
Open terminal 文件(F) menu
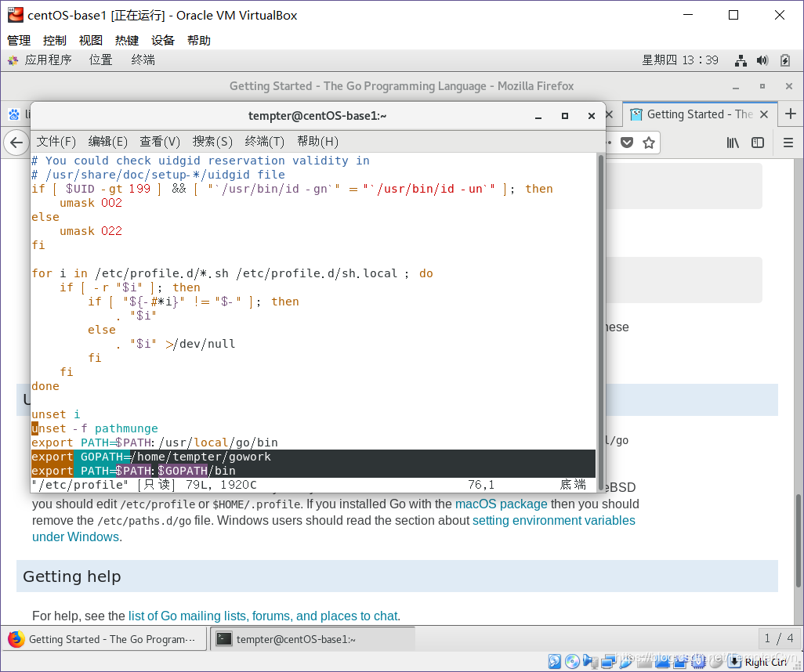56,142
